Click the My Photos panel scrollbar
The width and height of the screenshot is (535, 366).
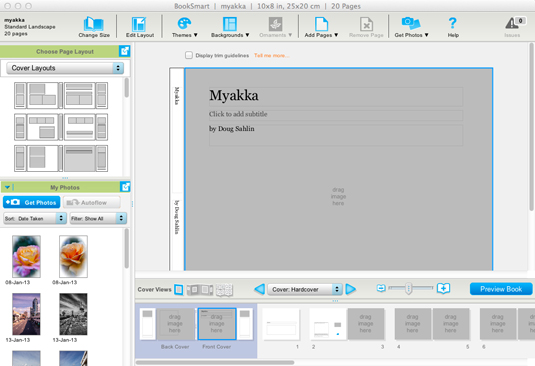[x=127, y=249]
